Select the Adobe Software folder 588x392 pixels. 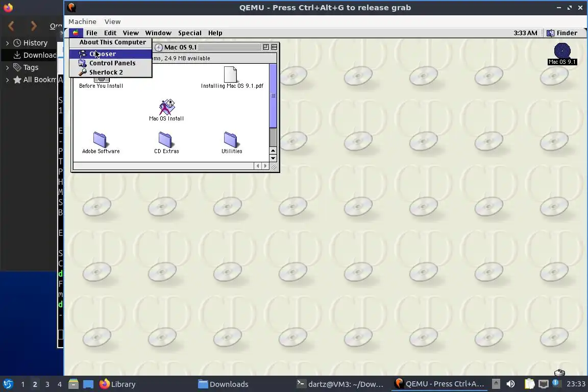[100, 139]
